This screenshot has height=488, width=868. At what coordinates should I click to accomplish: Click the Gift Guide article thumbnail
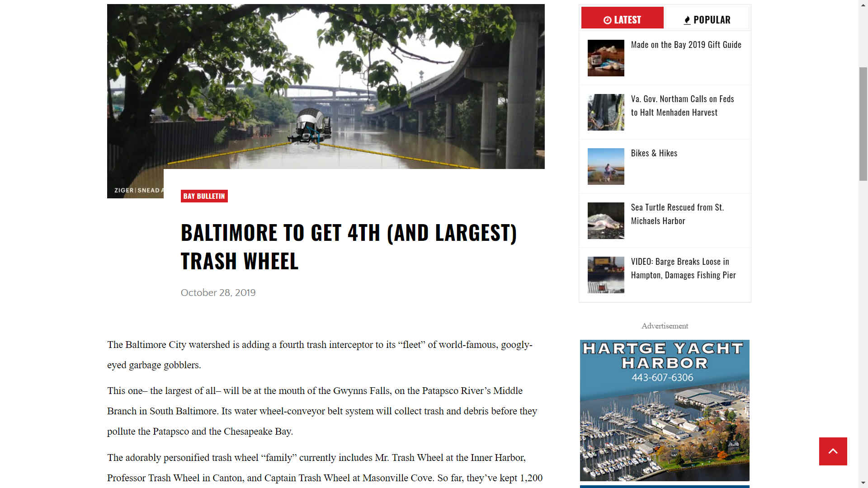click(x=606, y=58)
